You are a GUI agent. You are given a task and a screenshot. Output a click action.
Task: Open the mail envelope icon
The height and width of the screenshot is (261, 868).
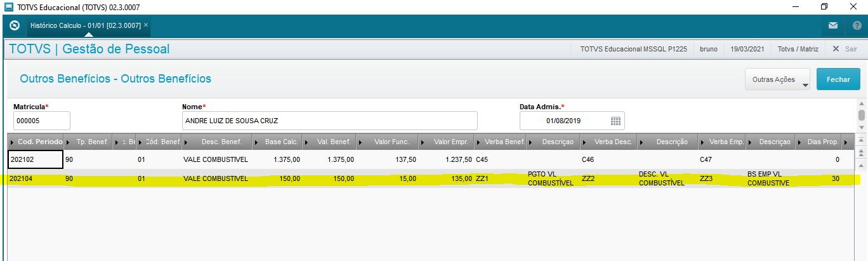833,26
